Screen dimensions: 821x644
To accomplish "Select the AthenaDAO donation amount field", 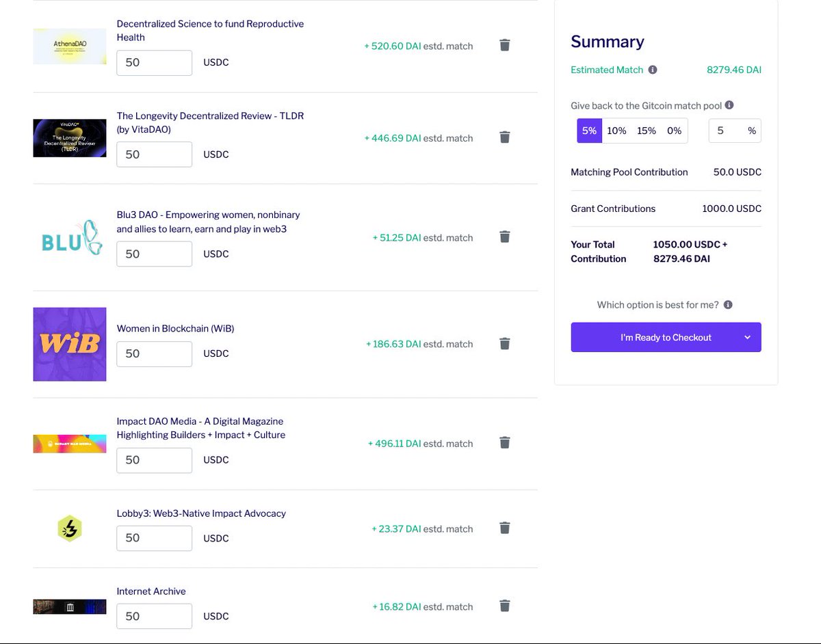I will (x=154, y=62).
